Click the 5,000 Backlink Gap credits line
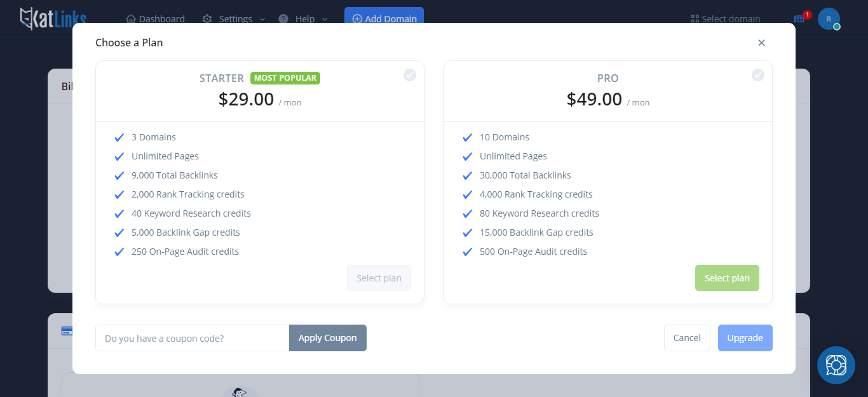This screenshot has height=397, width=868. 186,232
